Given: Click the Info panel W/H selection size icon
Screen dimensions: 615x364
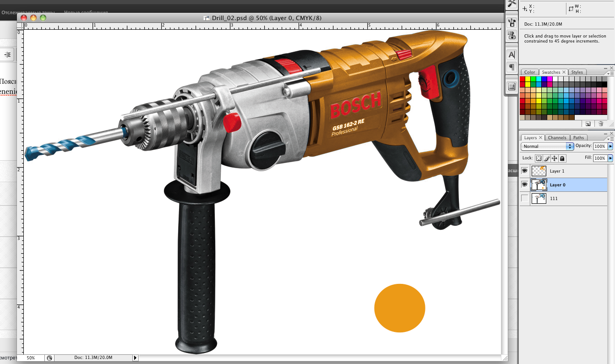Looking at the screenshot, I should [571, 8].
